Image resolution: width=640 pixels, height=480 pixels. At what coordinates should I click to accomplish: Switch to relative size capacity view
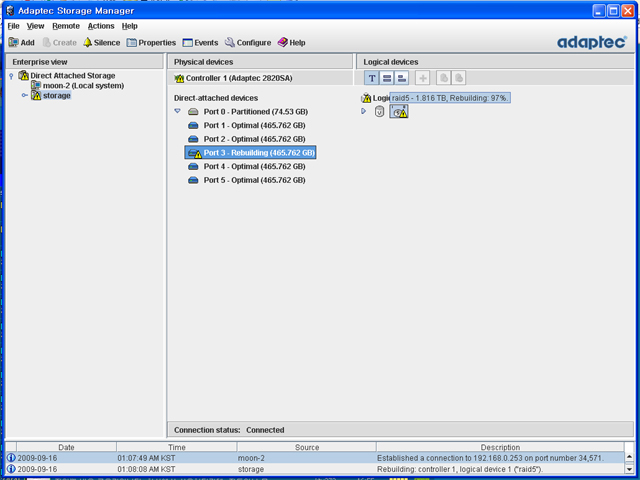click(x=402, y=78)
